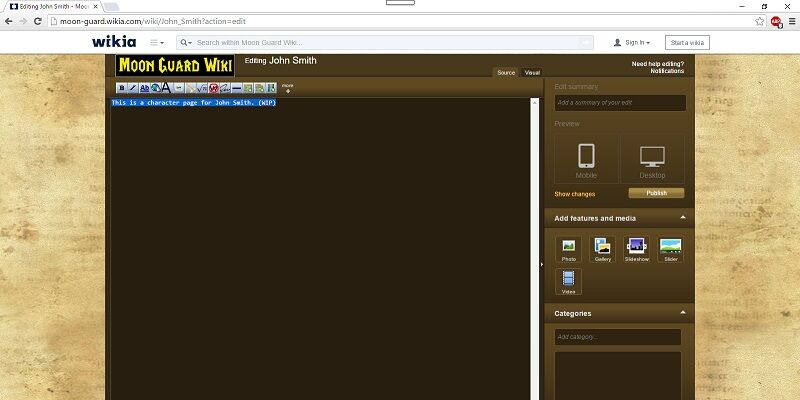Open Chrome menu button
The width and height of the screenshot is (800, 400).
pos(792,21)
